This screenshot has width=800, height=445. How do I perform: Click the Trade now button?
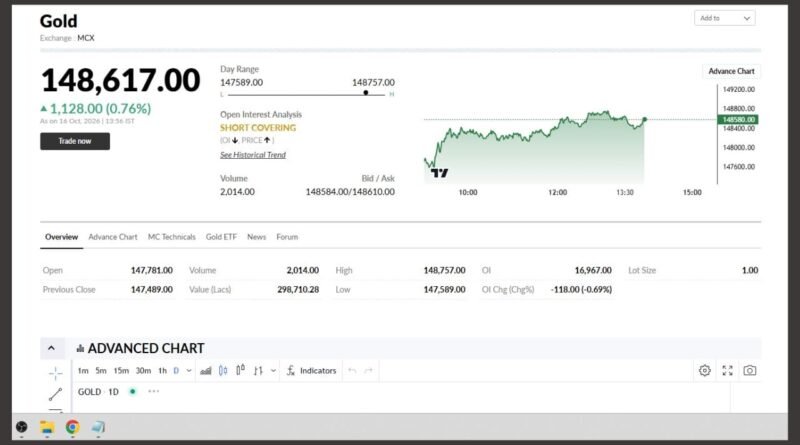click(75, 141)
